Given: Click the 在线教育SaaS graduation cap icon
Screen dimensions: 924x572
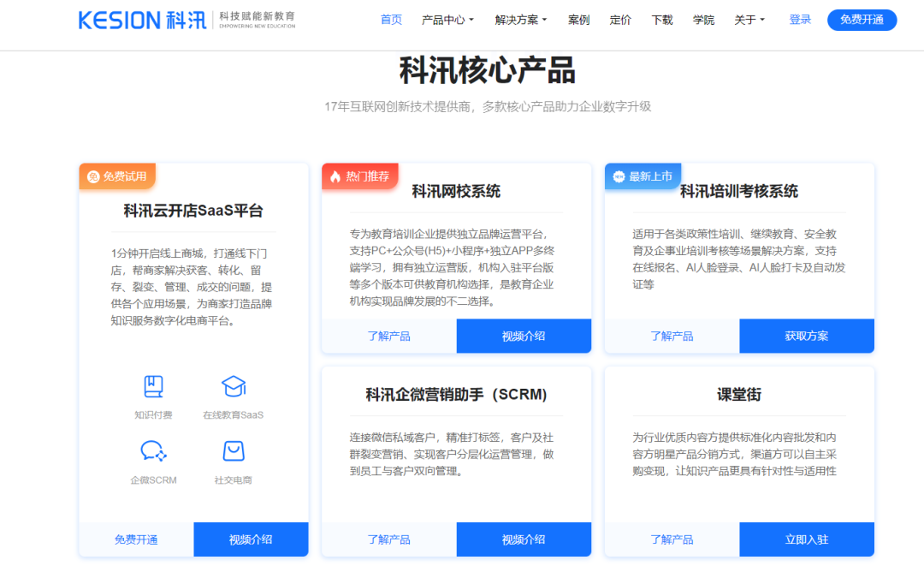Looking at the screenshot, I should (234, 387).
